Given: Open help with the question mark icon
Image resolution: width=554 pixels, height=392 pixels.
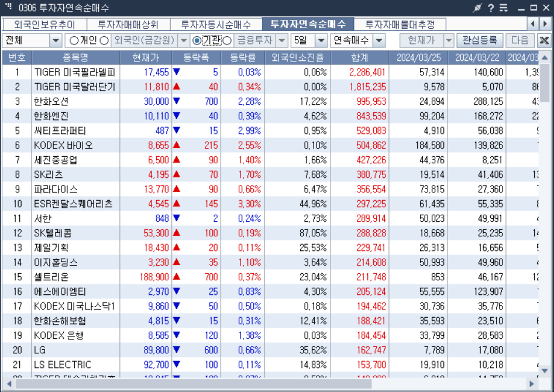Looking at the screenshot, I should click(491, 8).
